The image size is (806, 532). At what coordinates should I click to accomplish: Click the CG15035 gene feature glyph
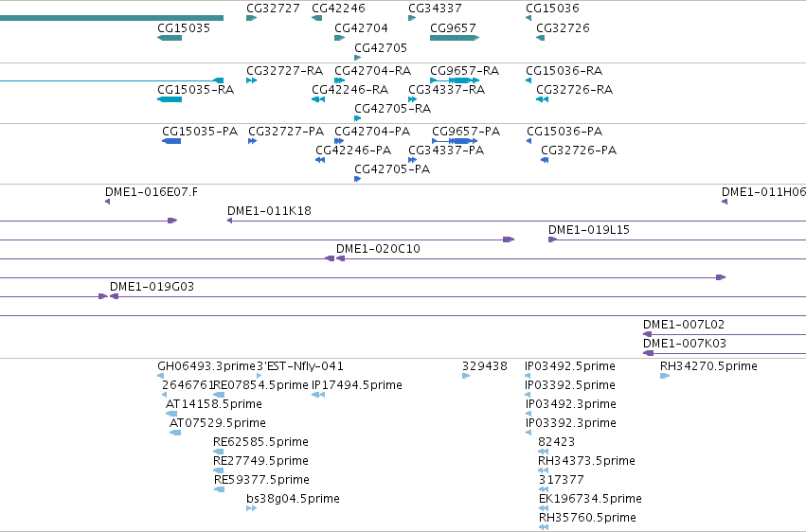170,38
